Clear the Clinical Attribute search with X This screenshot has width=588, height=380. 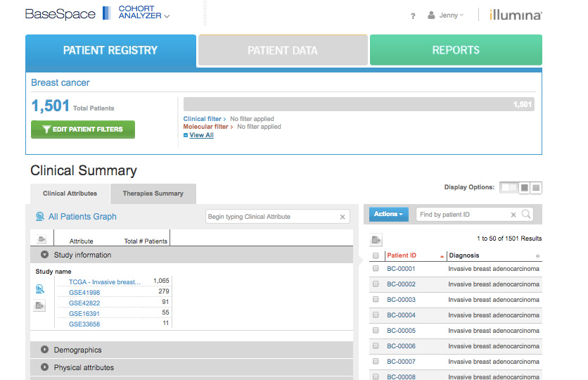[x=343, y=217]
